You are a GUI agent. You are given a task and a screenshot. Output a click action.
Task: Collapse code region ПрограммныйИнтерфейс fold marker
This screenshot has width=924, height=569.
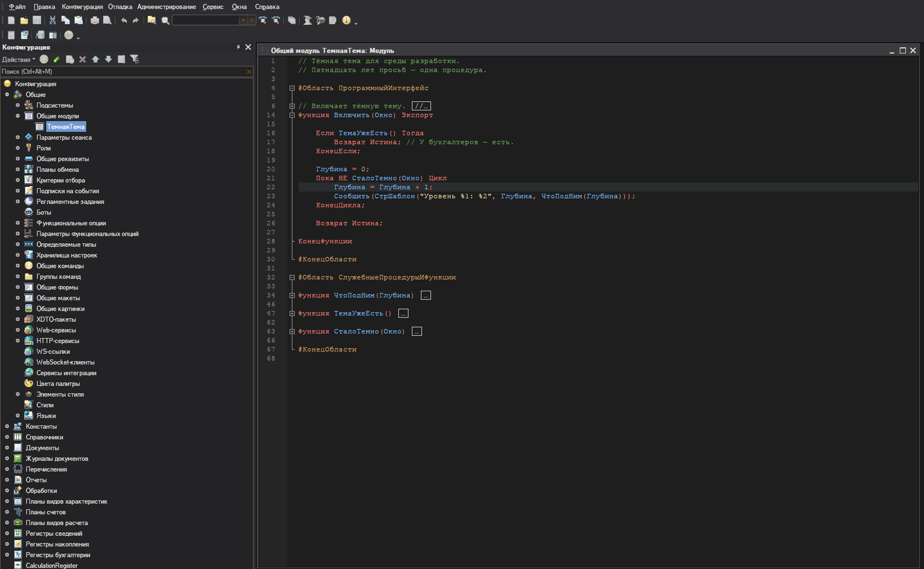tap(292, 88)
